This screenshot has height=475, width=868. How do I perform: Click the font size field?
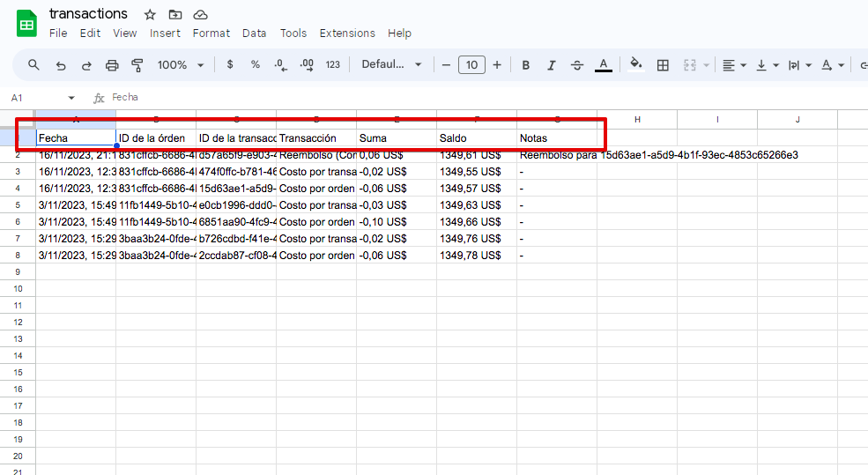point(471,65)
